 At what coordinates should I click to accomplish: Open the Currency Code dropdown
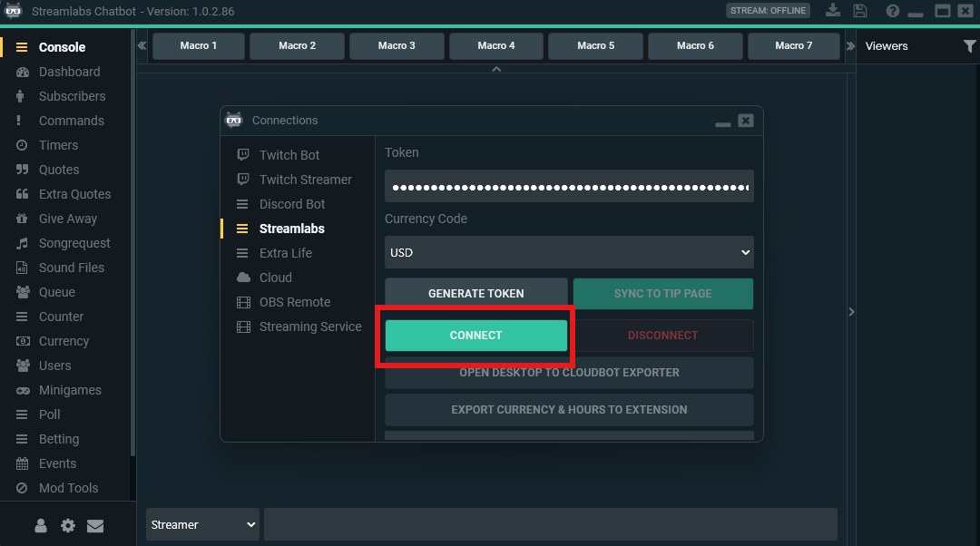tap(569, 252)
